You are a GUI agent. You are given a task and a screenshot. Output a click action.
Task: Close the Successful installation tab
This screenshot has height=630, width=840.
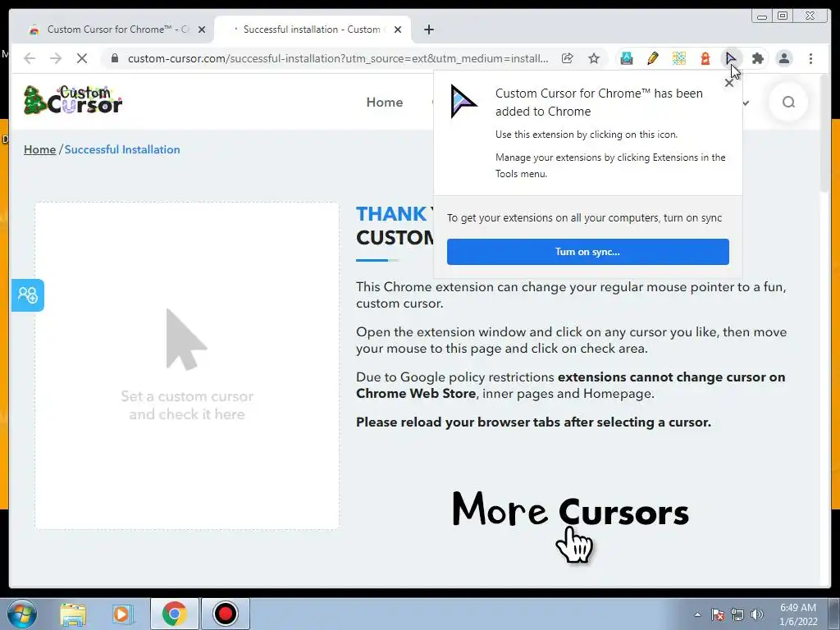tap(398, 30)
